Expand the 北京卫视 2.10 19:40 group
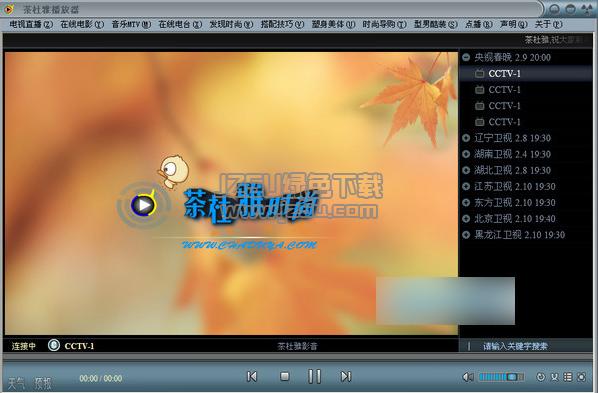The image size is (598, 393). tap(466, 219)
